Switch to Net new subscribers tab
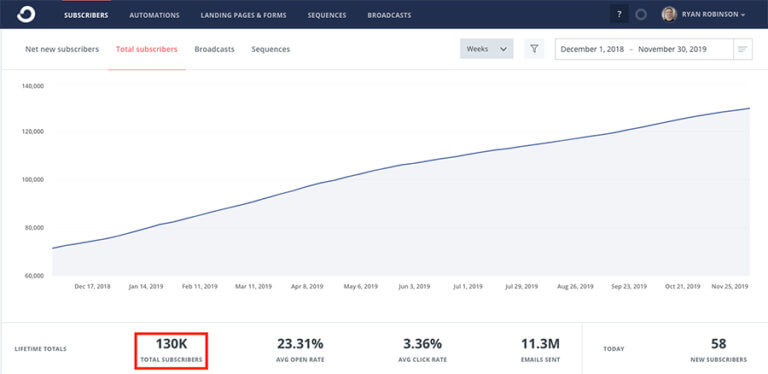This screenshot has height=374, width=768. pyautogui.click(x=62, y=49)
